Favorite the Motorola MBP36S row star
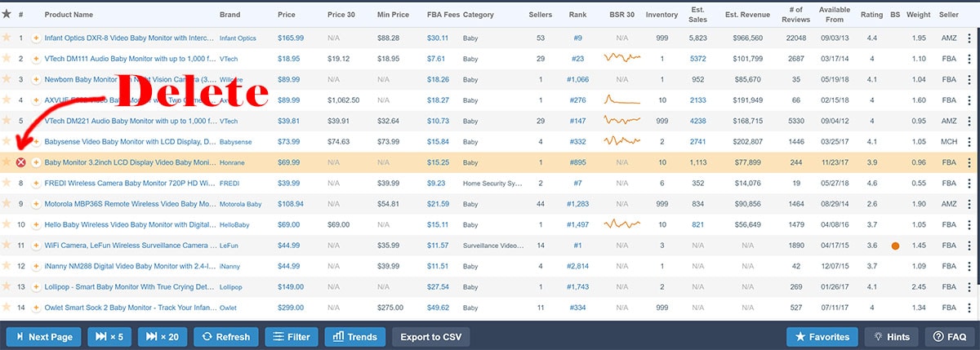This screenshot has height=350, width=980. (x=7, y=203)
